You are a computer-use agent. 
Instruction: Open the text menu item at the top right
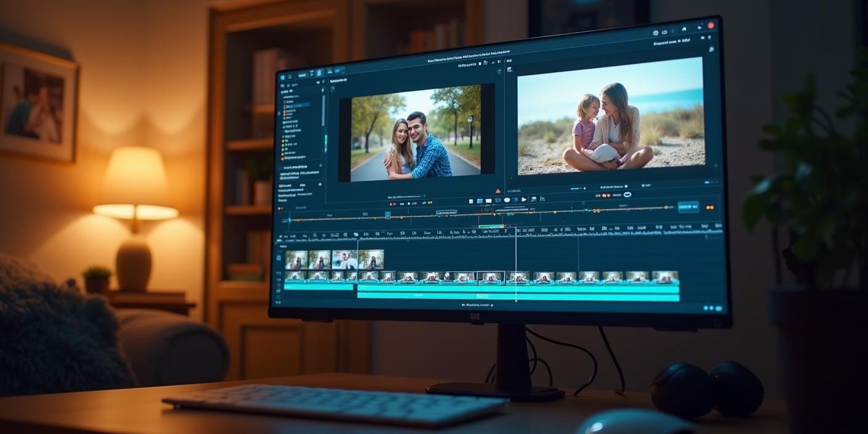click(672, 43)
